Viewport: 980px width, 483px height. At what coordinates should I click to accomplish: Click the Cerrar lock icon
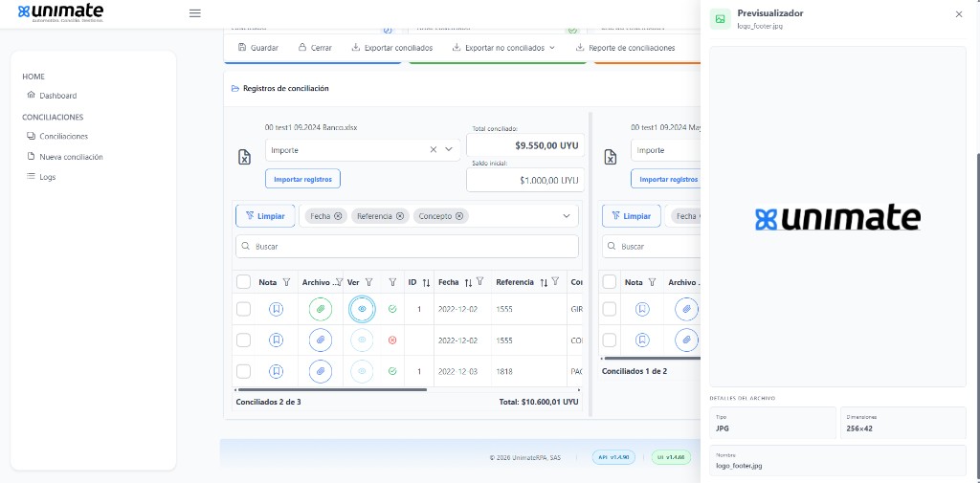302,48
